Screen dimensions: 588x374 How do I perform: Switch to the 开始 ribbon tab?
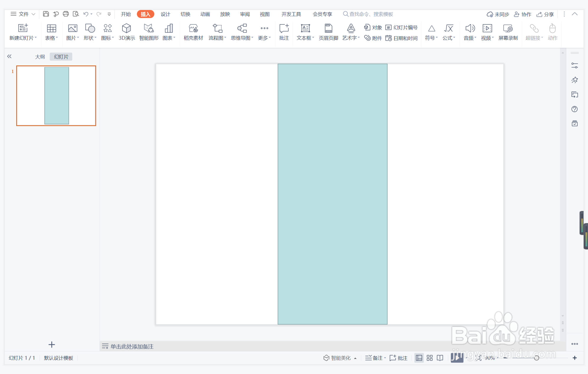pos(126,14)
